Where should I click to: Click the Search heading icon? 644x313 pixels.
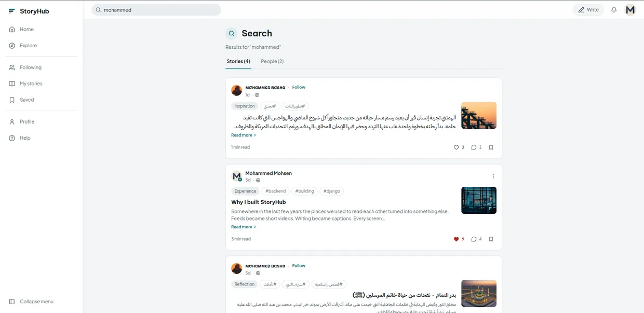232,33
